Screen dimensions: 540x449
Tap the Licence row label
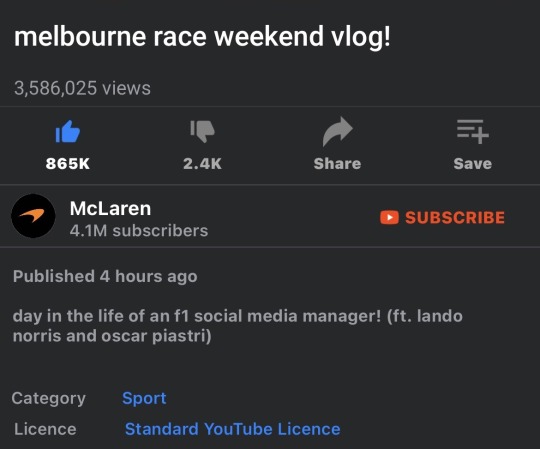pyautogui.click(x=45, y=429)
